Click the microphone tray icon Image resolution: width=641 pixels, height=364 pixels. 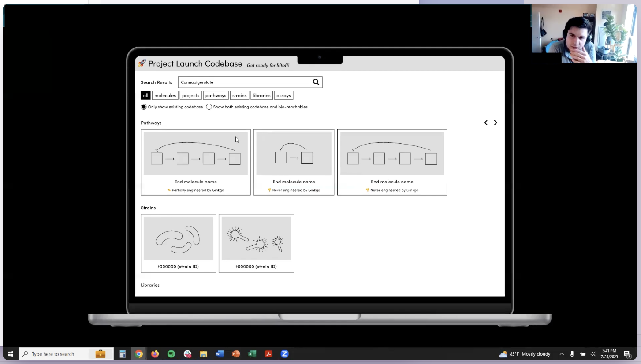tap(572, 354)
